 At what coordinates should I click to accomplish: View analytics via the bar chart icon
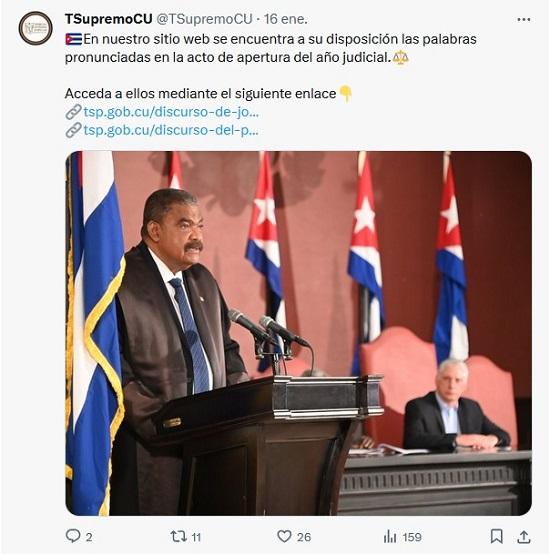click(390, 537)
